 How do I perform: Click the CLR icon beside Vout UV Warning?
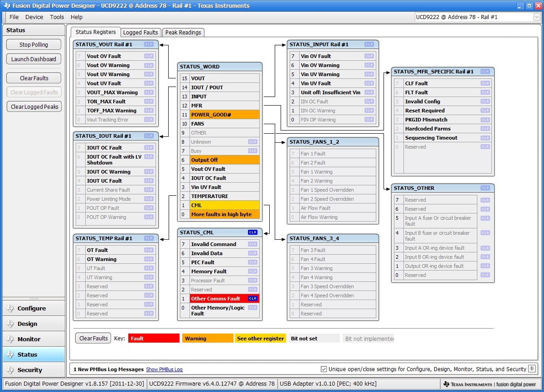pyautogui.click(x=149, y=74)
